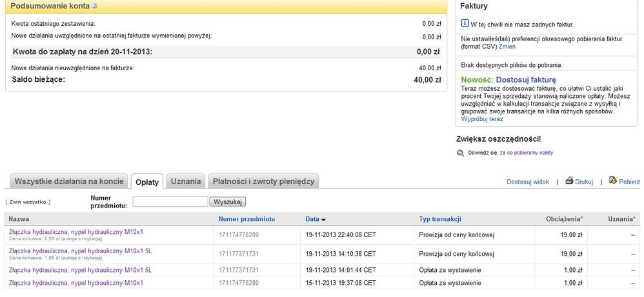
Task: Select the Opłaty tab
Action: coord(147,182)
